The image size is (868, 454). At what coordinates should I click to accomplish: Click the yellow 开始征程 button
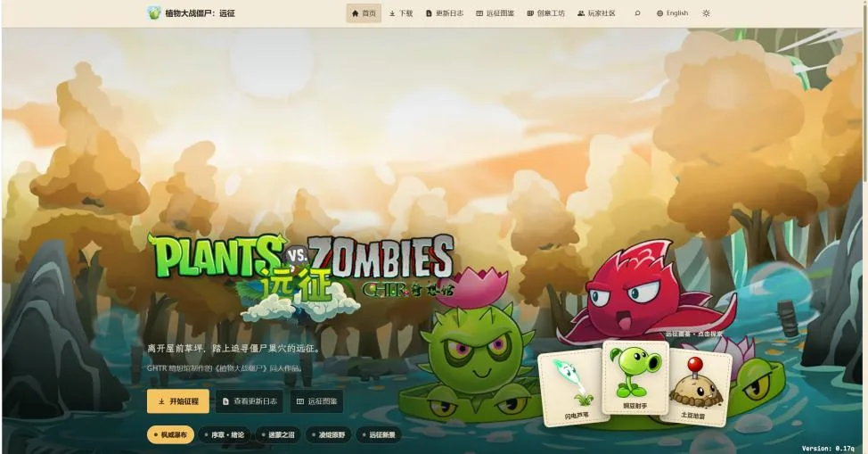177,401
